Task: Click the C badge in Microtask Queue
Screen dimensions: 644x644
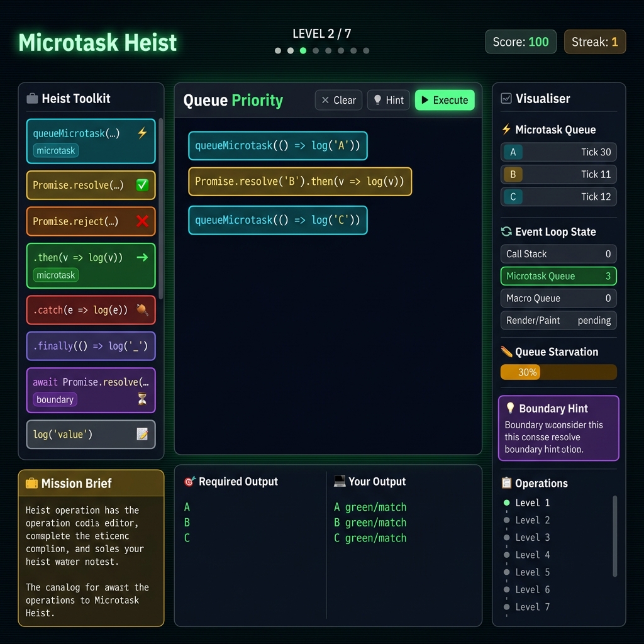Action: (x=513, y=197)
